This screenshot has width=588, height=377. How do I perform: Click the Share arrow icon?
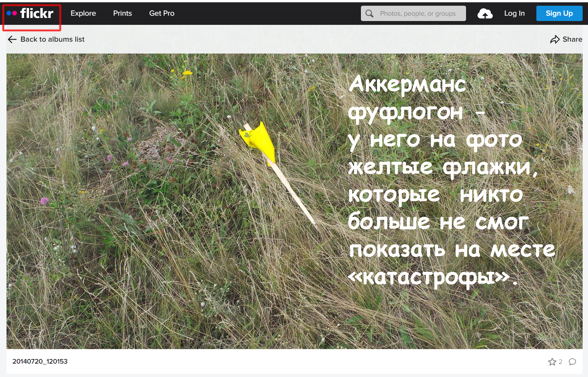click(555, 39)
